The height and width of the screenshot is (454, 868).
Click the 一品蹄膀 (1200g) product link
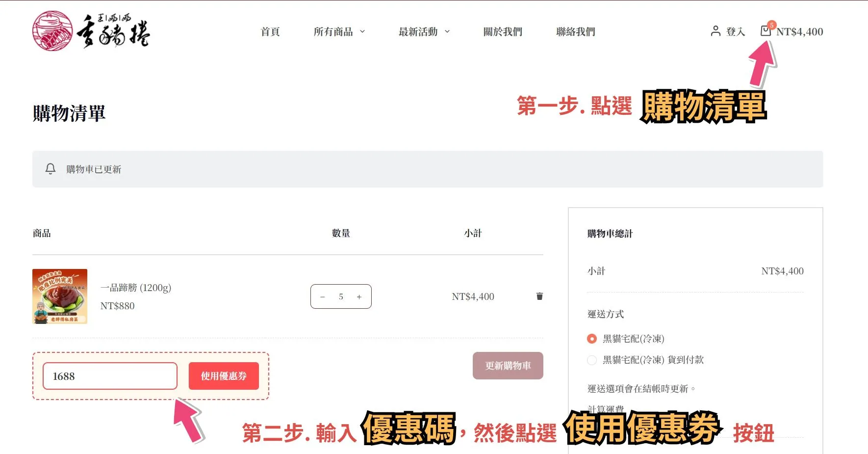[x=136, y=288]
